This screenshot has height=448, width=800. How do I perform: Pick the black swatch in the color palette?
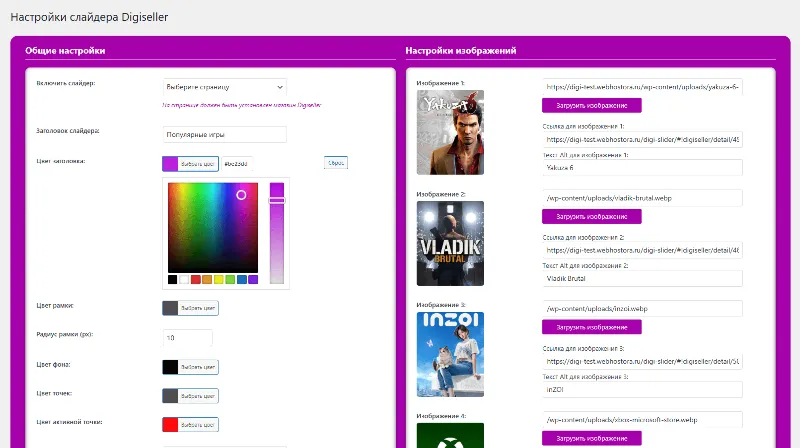coord(173,280)
